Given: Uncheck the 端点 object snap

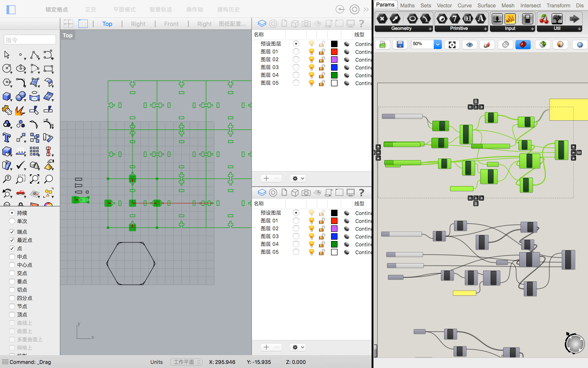Looking at the screenshot, I should (x=12, y=232).
